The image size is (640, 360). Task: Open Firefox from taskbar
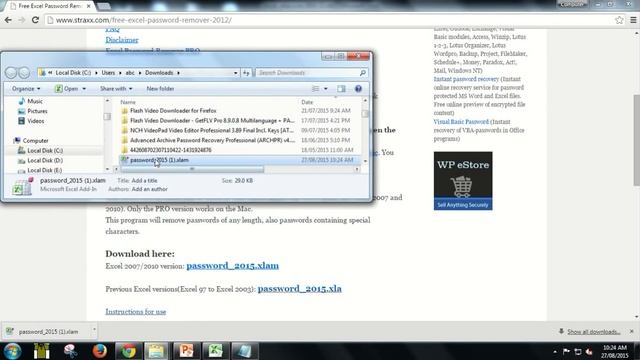[x=99, y=351]
